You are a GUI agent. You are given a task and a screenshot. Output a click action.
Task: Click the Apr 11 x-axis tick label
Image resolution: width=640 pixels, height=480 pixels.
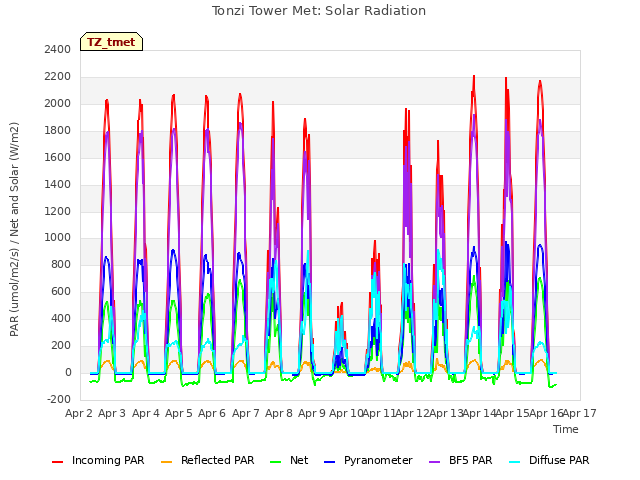379,413
